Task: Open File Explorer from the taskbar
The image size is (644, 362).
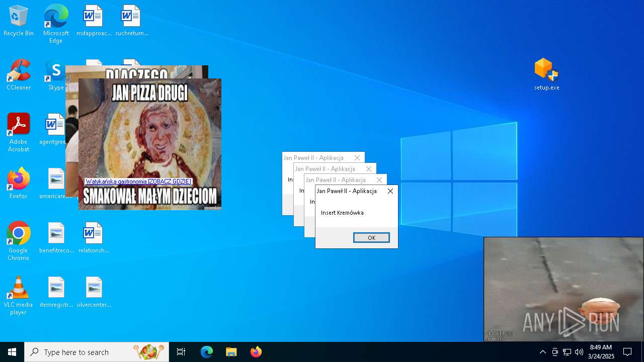Action: click(x=231, y=352)
